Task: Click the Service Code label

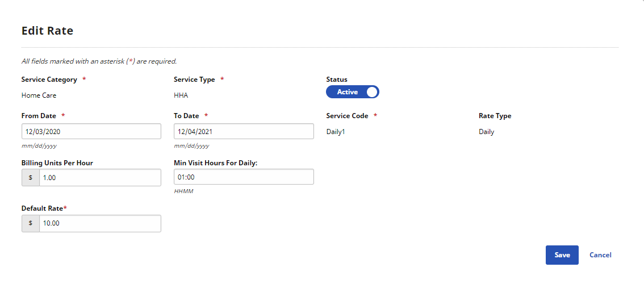Action: click(347, 116)
